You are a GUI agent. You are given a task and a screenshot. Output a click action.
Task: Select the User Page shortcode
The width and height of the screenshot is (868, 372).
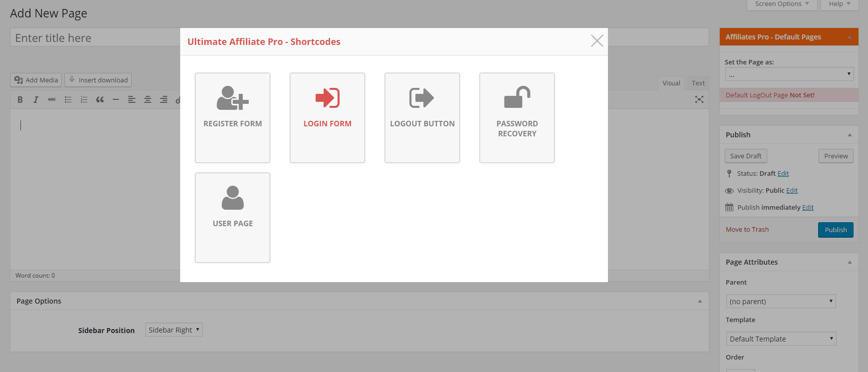(233, 218)
